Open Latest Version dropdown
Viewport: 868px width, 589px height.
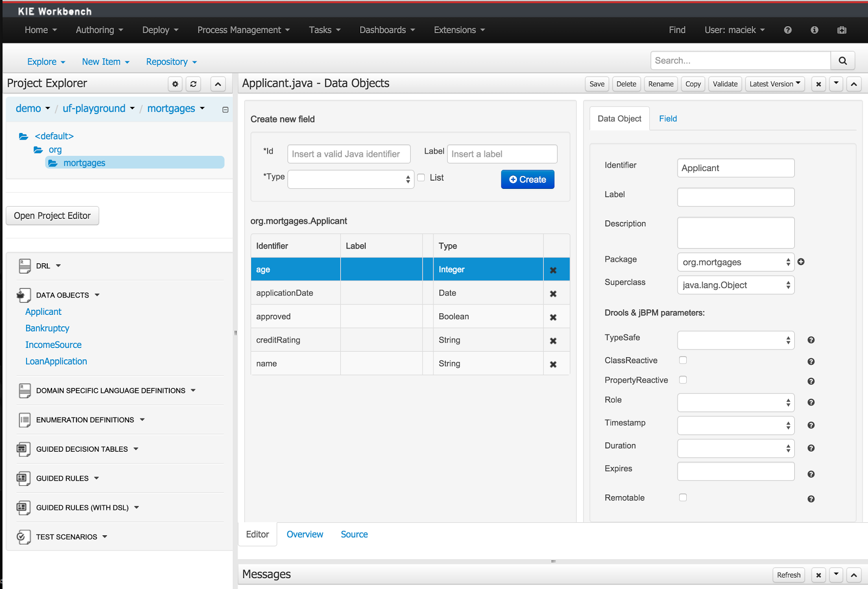[x=775, y=84]
